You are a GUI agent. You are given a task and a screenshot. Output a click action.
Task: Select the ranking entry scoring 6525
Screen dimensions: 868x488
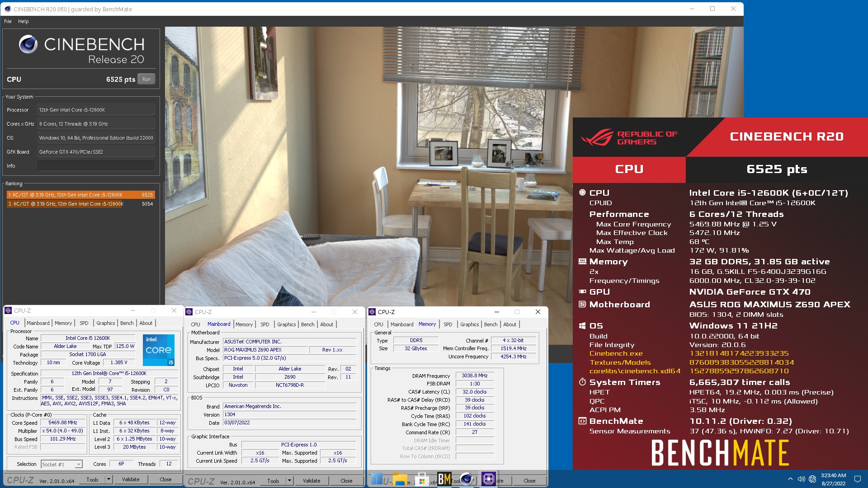click(x=80, y=195)
